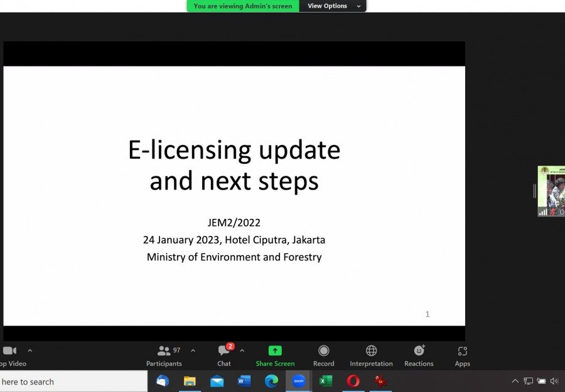Click 'You are viewing Admin's screen' banner

[x=243, y=6]
